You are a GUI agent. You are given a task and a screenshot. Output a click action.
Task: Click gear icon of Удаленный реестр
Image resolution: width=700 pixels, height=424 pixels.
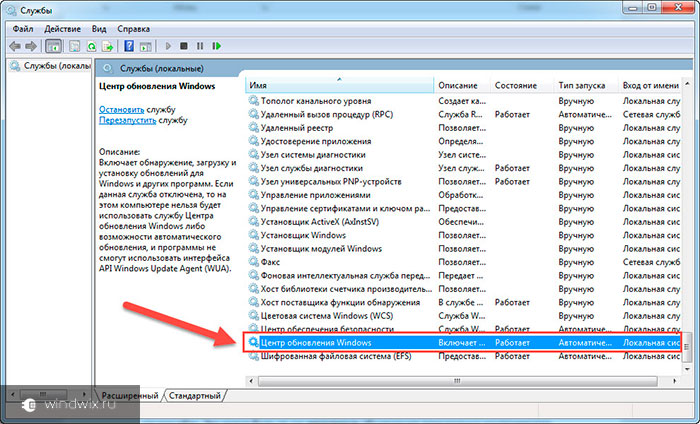254,127
